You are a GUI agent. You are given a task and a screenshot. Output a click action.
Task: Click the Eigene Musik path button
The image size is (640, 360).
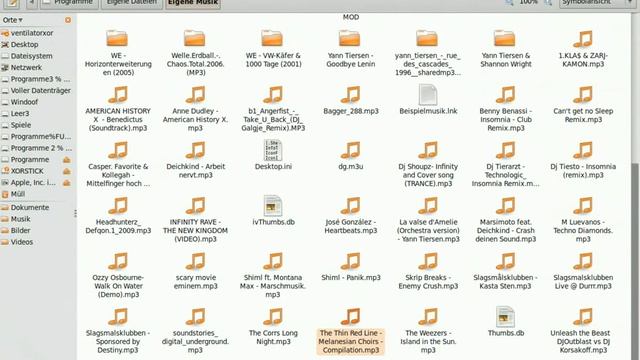pyautogui.click(x=193, y=3)
